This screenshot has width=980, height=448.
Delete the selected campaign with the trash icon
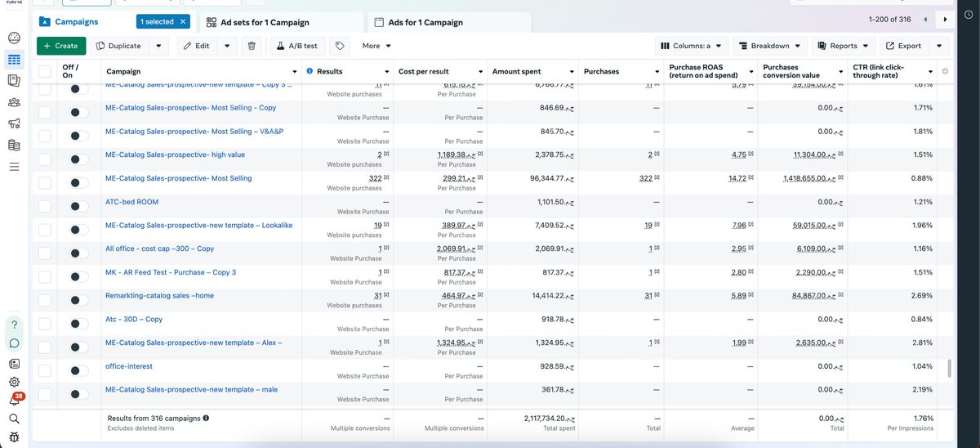click(252, 46)
